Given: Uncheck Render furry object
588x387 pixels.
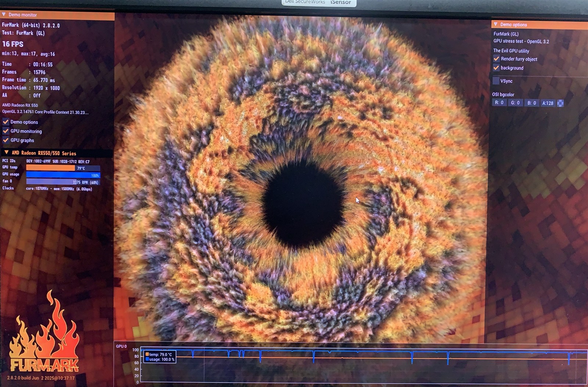Looking at the screenshot, I should pyautogui.click(x=496, y=59).
